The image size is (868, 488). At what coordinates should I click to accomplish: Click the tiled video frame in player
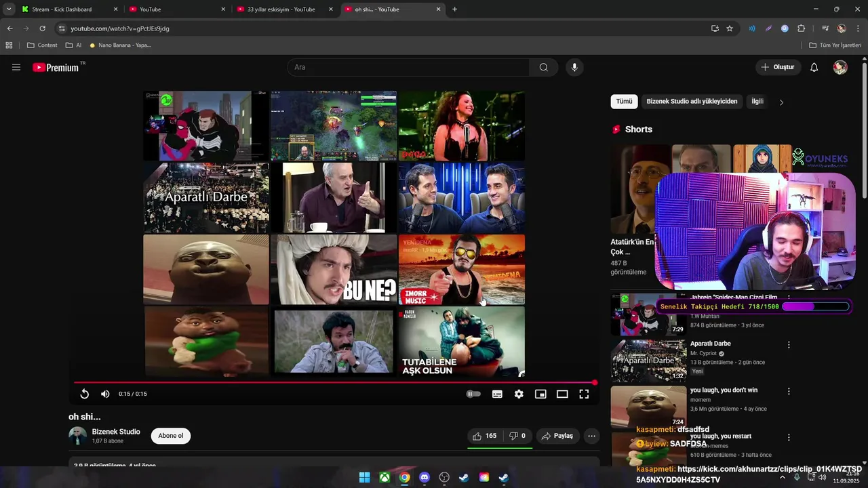point(334,234)
